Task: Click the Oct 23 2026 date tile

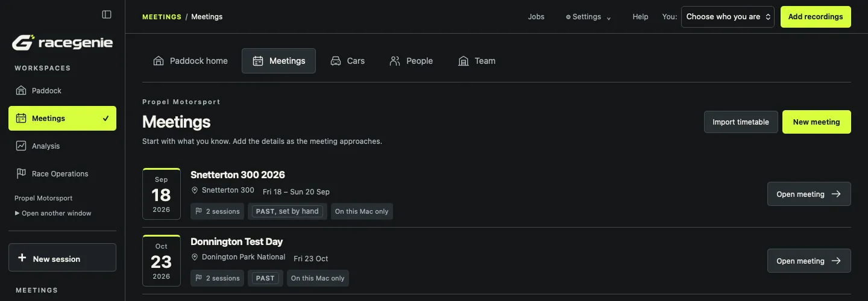Action: point(162,261)
